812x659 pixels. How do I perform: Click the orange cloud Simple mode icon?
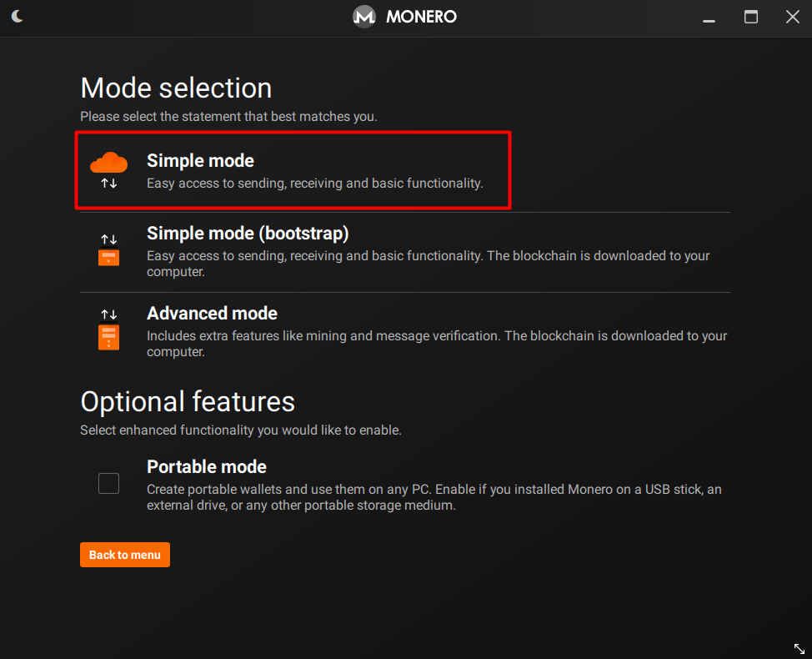coord(108,162)
